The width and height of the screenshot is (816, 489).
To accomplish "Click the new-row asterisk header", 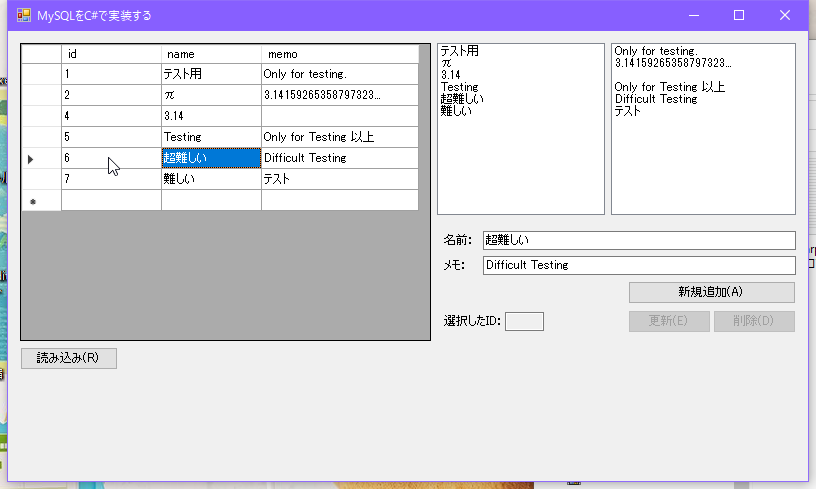I will click(41, 200).
